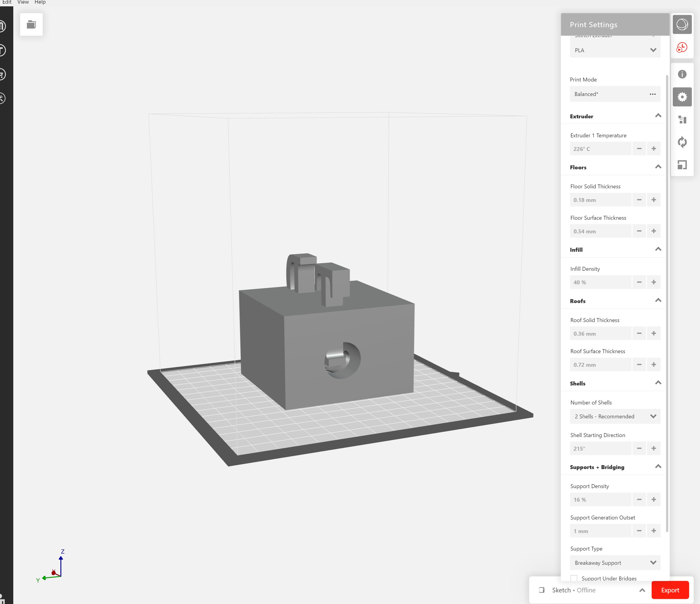
Task: Click the red print preview clock icon
Action: click(682, 47)
